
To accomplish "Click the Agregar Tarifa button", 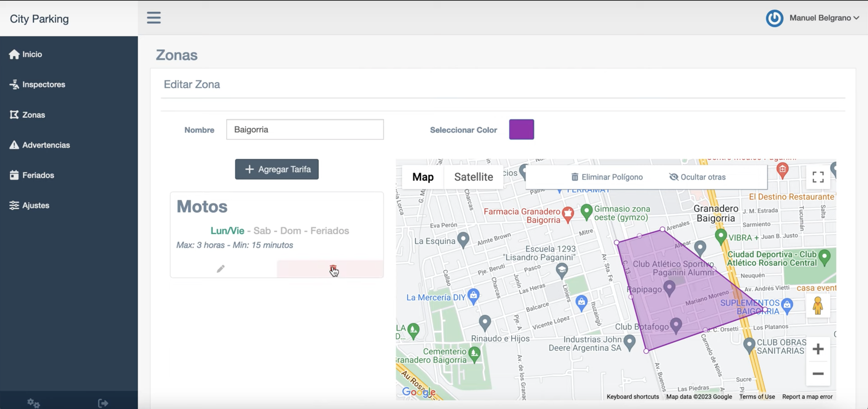I will pyautogui.click(x=277, y=169).
